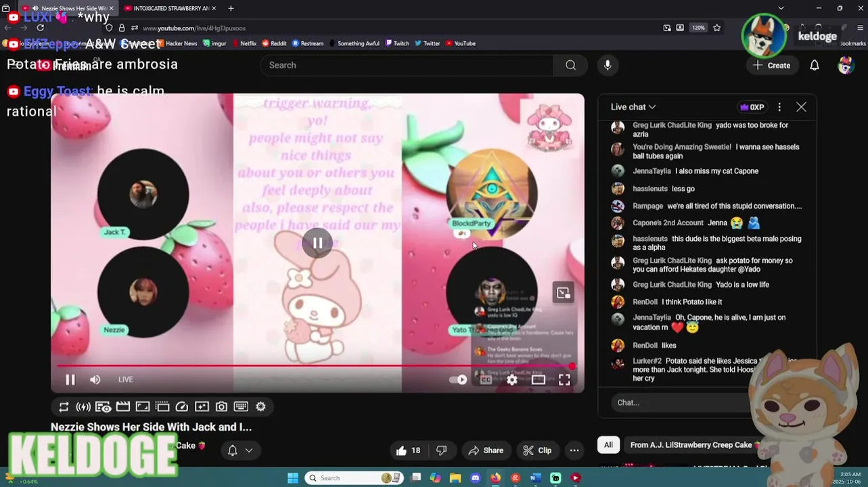868x487 pixels.
Task: Click the Chat message input field
Action: [x=680, y=402]
